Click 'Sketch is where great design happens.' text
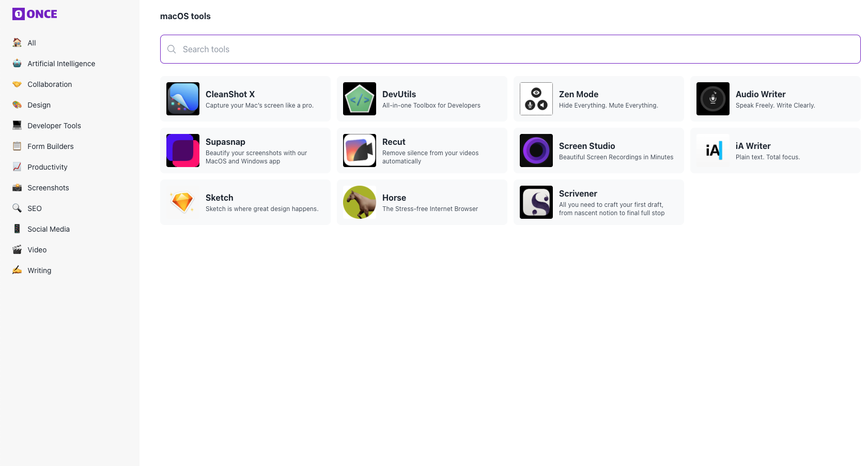Viewport: 868px width, 466px height. [x=262, y=209]
